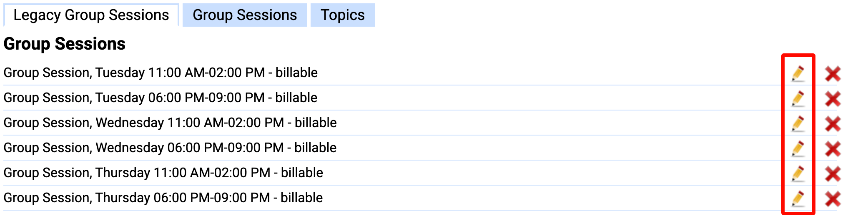Edit the Thursday 06:00 PM-09:00 PM group session
Screen dimensions: 868x221
click(798, 199)
